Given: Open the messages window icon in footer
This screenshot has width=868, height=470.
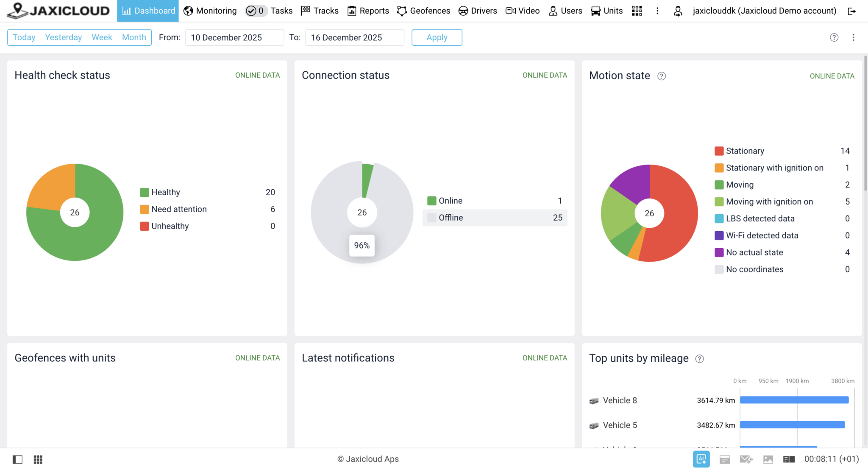Looking at the screenshot, I should pyautogui.click(x=725, y=459).
